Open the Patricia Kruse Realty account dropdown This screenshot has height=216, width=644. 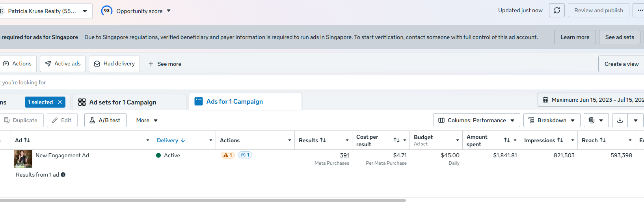point(45,11)
